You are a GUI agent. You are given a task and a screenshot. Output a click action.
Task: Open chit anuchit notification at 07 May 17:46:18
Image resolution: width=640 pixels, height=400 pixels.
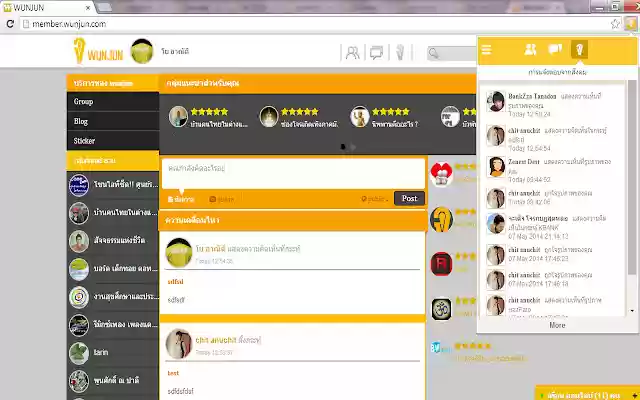coord(552,279)
